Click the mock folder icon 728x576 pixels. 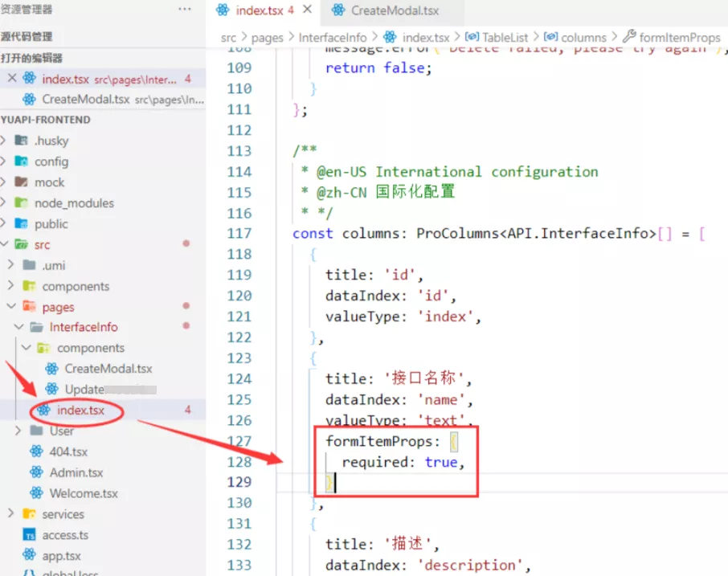[x=22, y=182]
